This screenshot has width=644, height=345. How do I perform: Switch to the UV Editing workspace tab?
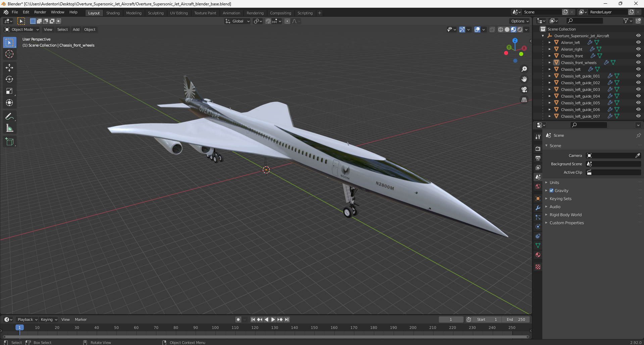(179, 13)
